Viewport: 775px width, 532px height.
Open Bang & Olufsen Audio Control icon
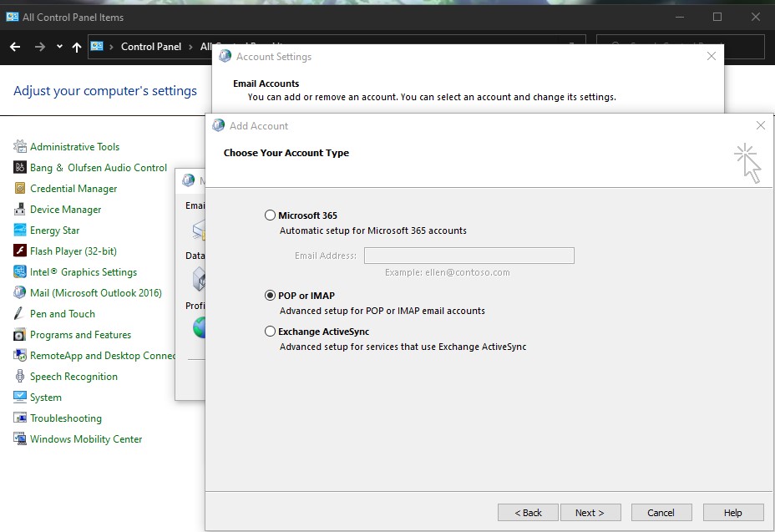20,167
